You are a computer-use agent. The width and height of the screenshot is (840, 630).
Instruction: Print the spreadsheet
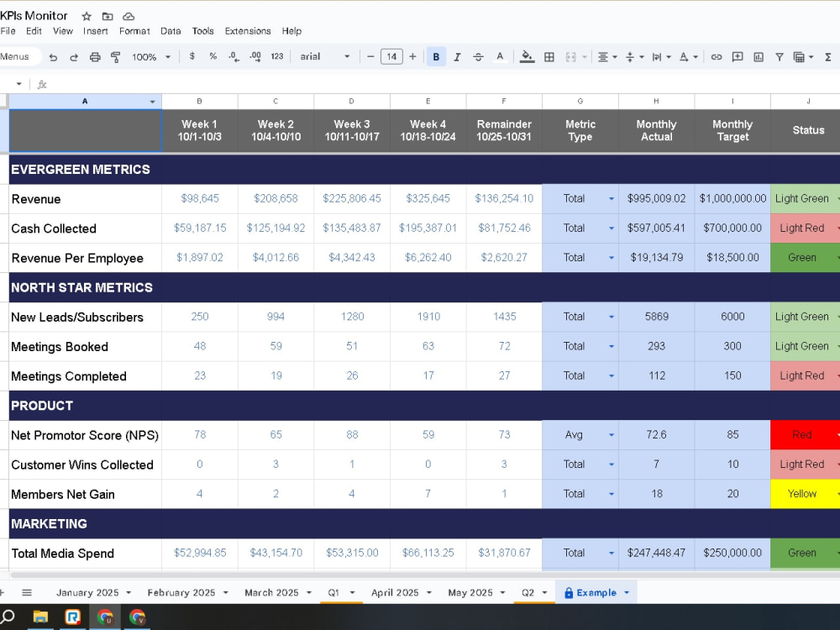coord(95,57)
